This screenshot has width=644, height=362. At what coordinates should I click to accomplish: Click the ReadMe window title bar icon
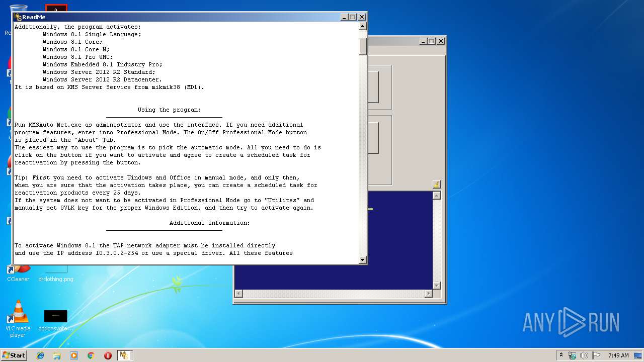point(18,17)
